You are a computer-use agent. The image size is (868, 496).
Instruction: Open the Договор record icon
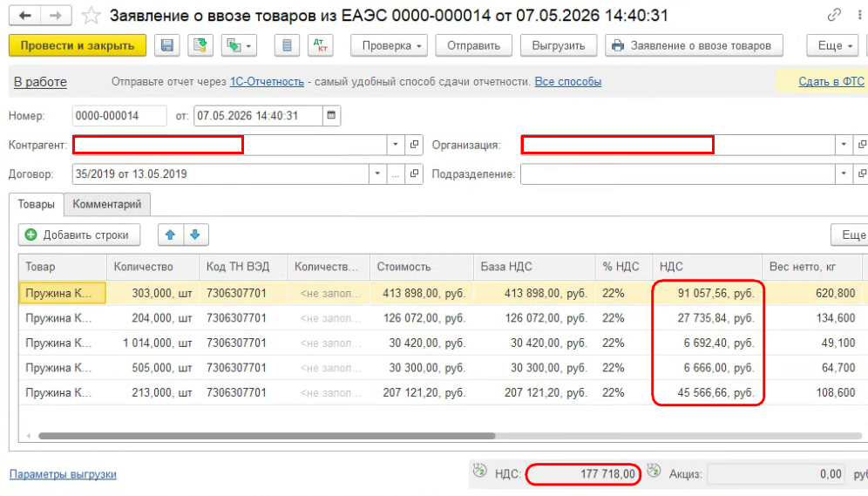[x=414, y=173]
